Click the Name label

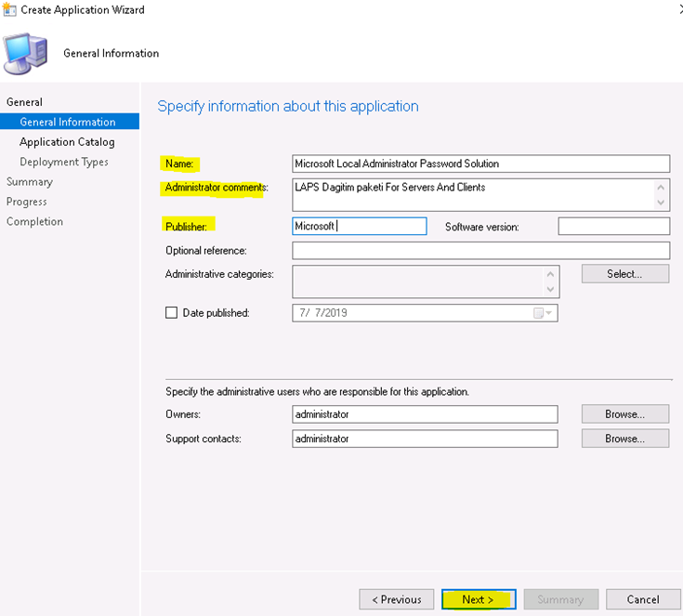[x=179, y=164]
